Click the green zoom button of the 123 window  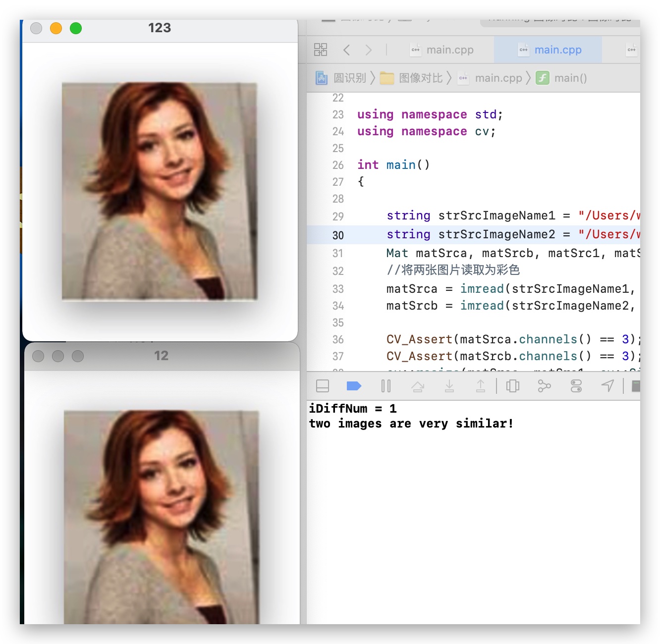click(x=76, y=28)
